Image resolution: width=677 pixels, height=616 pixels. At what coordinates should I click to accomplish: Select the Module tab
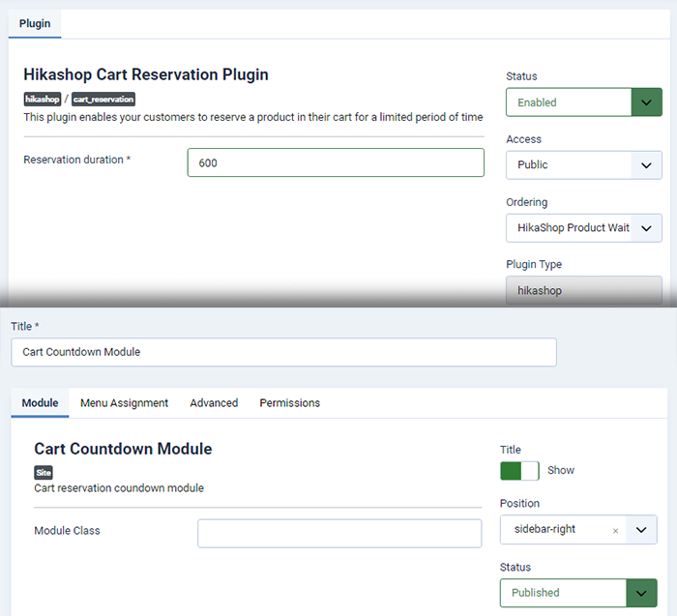tap(41, 402)
